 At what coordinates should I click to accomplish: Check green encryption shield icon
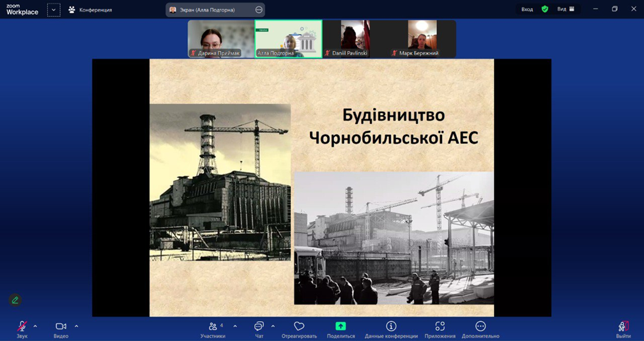[545, 9]
